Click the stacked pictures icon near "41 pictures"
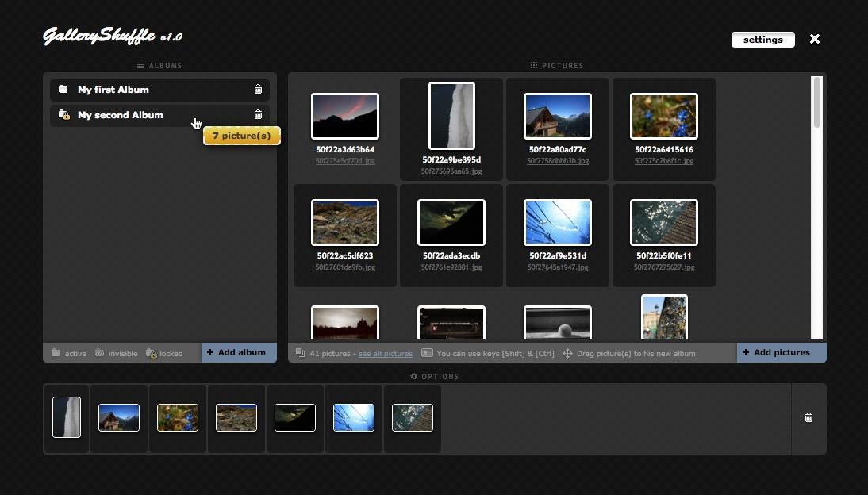 (299, 353)
